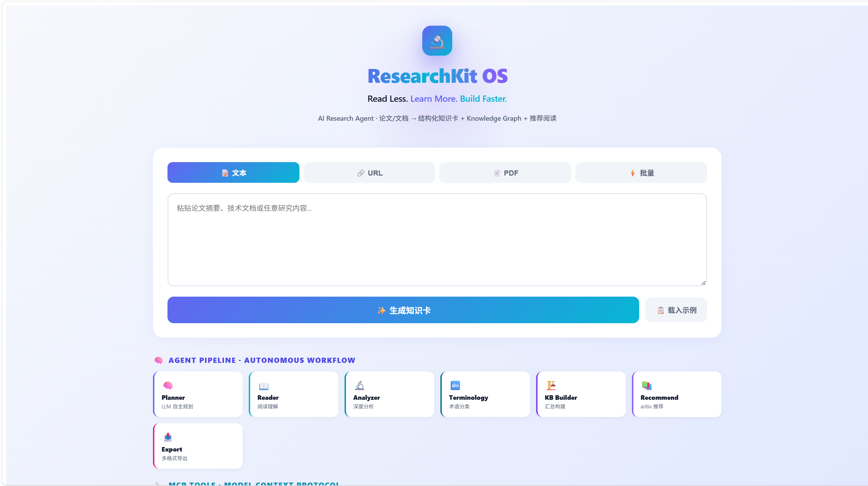Click the "Planner" card title
Screen dimensions: 868x486
(x=173, y=397)
